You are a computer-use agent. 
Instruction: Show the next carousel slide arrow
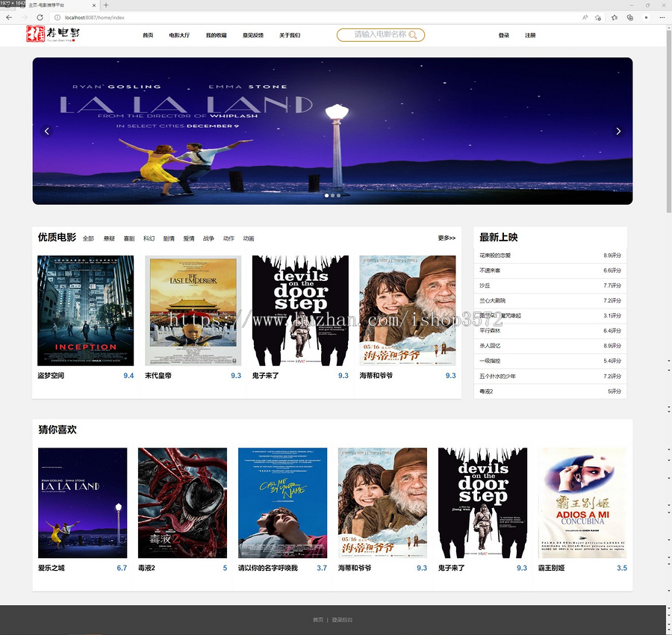[x=618, y=131]
